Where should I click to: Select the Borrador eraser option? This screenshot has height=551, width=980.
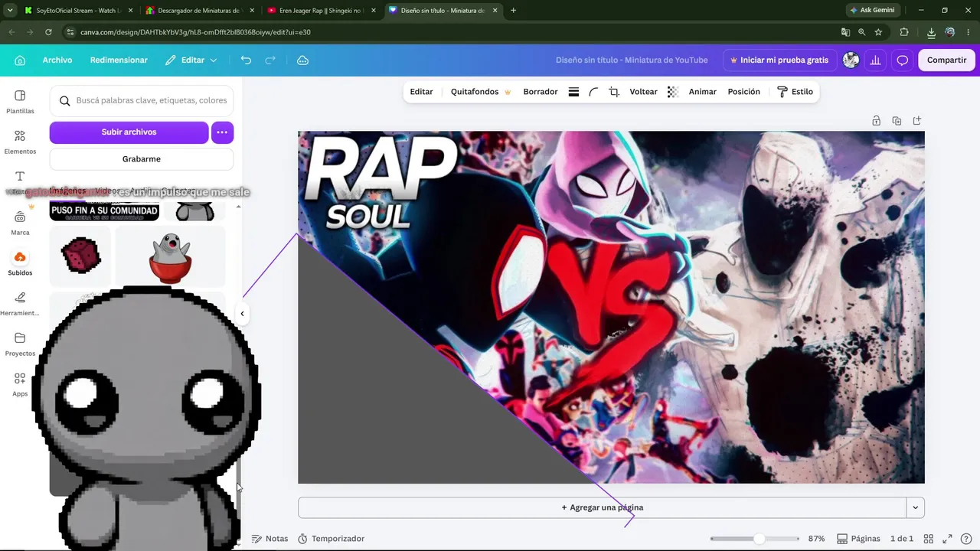coord(541,92)
